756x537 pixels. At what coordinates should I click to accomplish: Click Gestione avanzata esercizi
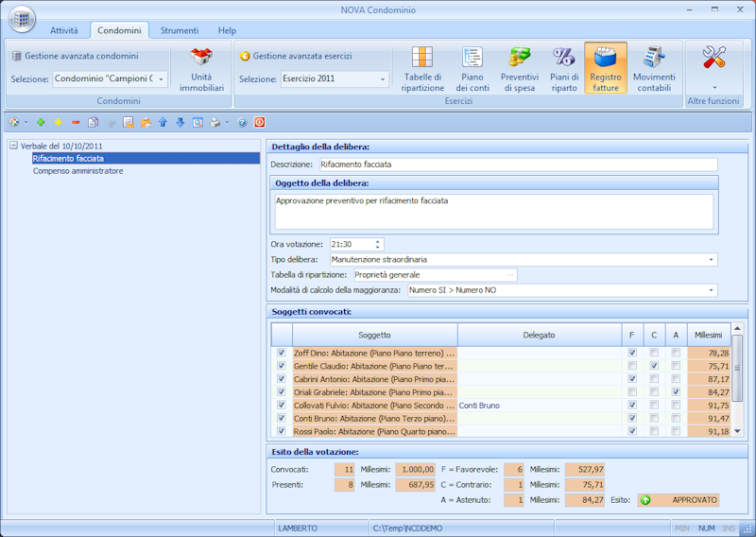pyautogui.click(x=296, y=56)
